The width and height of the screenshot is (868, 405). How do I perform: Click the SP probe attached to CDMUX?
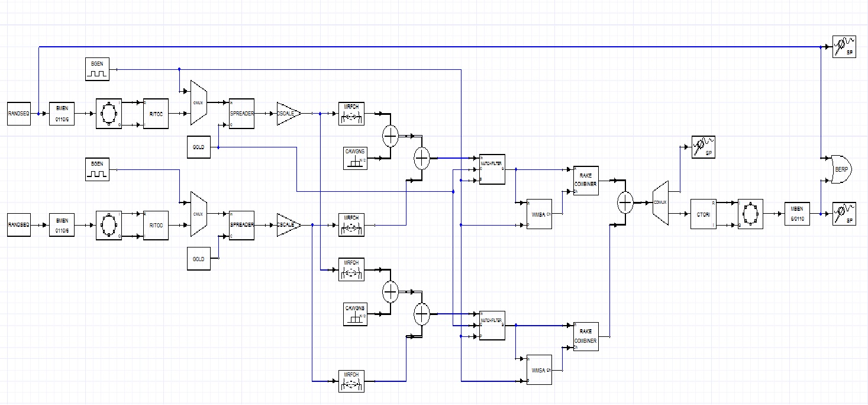click(704, 146)
